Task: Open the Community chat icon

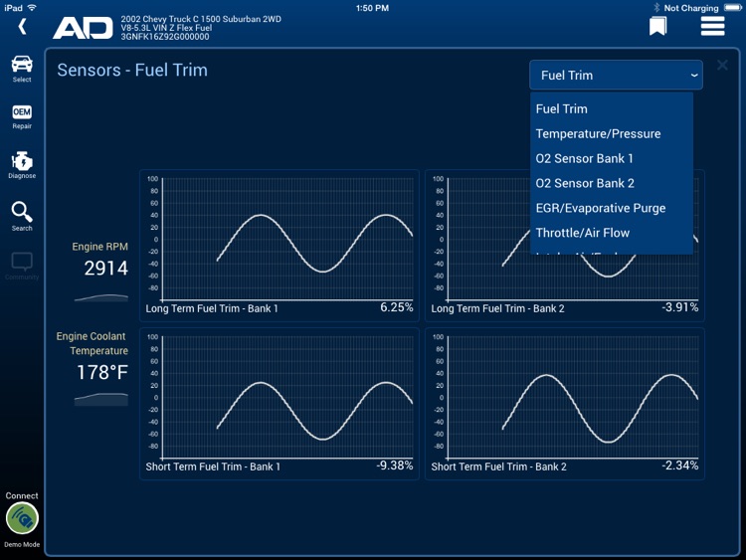Action: coord(22,266)
